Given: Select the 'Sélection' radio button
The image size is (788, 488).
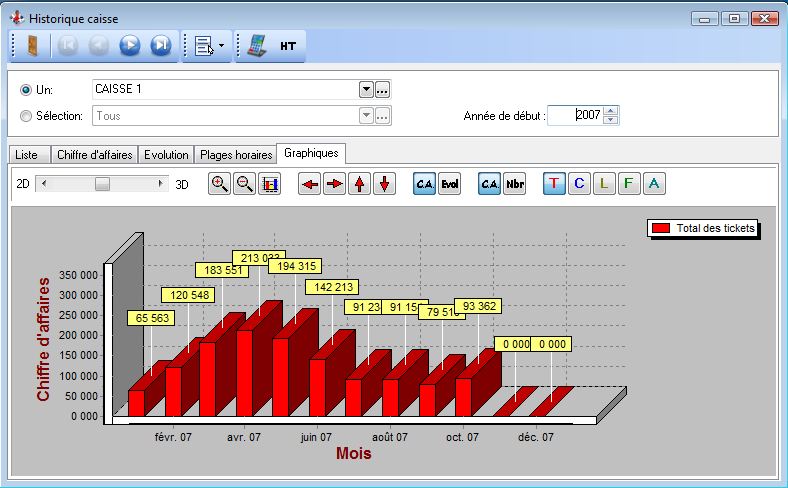Looking at the screenshot, I should (x=26, y=116).
